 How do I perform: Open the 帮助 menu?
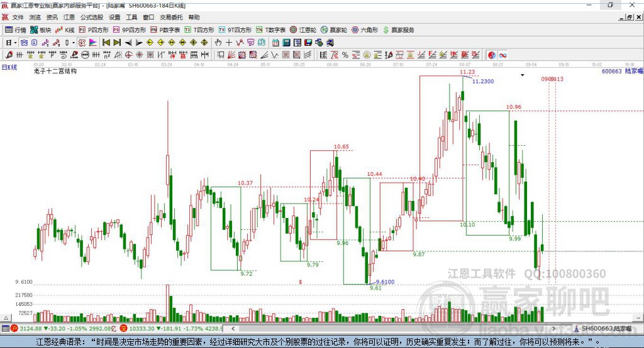click(x=194, y=17)
